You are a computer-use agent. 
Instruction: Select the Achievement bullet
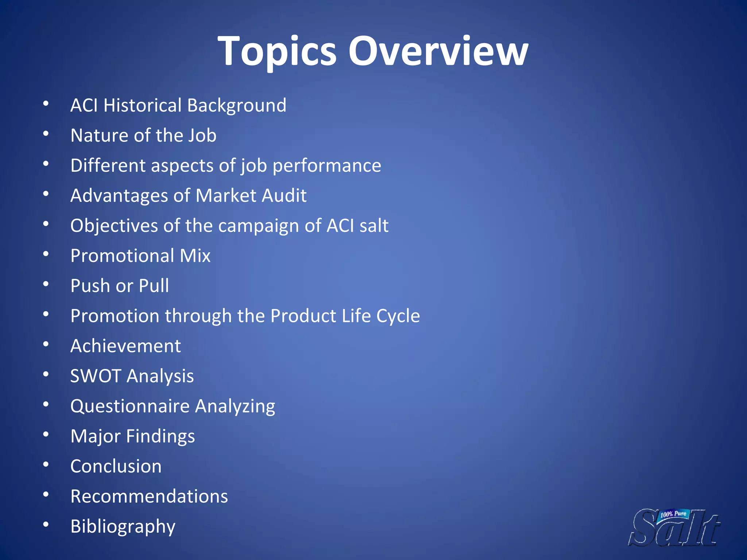pyautogui.click(x=125, y=346)
